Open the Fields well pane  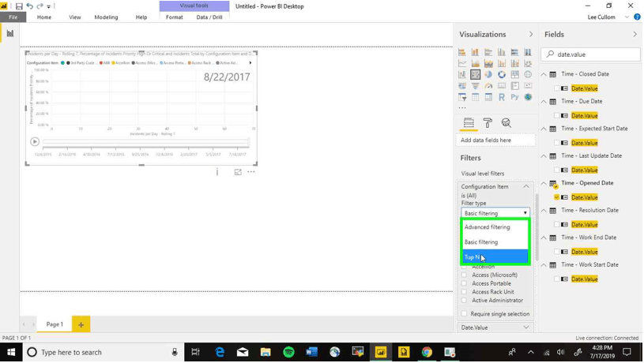pyautogui.click(x=469, y=122)
